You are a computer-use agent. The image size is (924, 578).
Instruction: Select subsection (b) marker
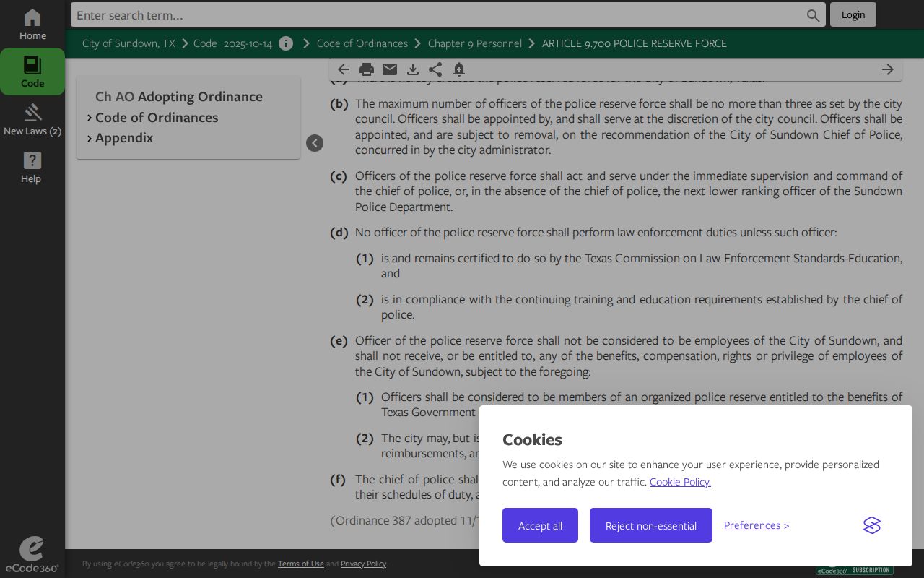coord(339,104)
